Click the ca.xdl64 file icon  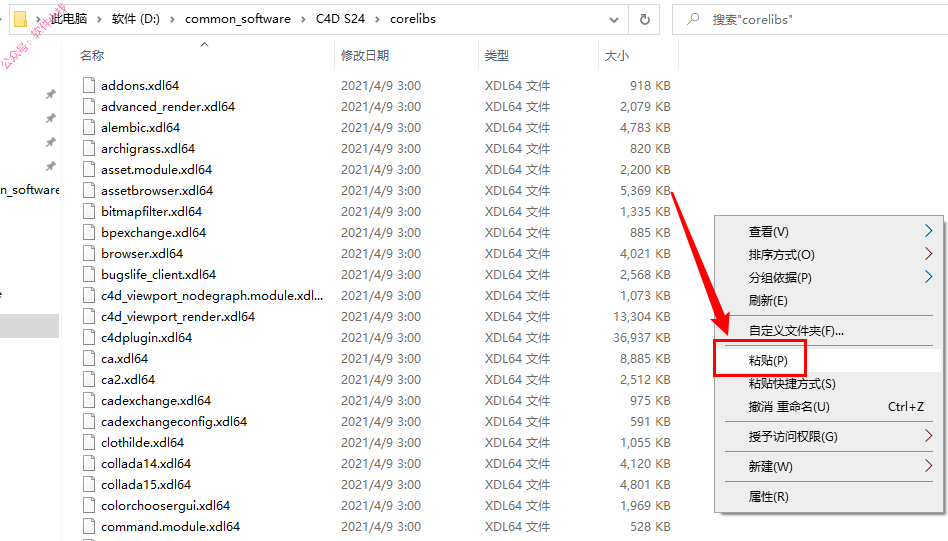[89, 358]
